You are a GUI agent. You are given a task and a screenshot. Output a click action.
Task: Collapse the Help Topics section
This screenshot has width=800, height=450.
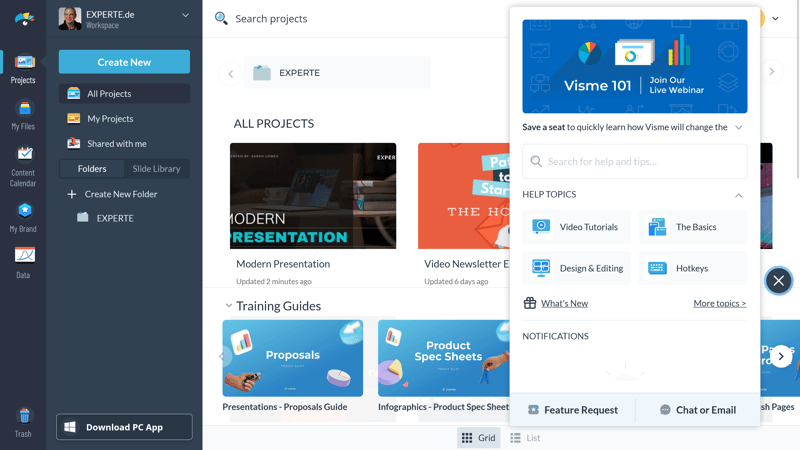[738, 195]
